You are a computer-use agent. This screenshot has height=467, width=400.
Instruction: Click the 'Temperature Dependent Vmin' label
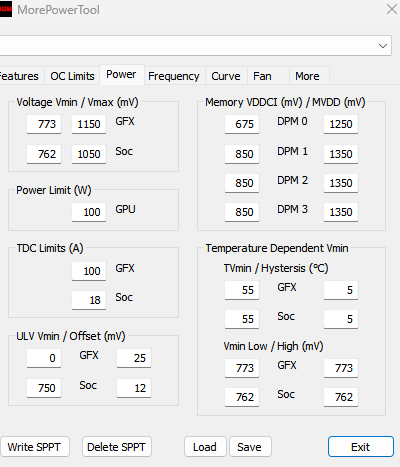[x=277, y=248]
